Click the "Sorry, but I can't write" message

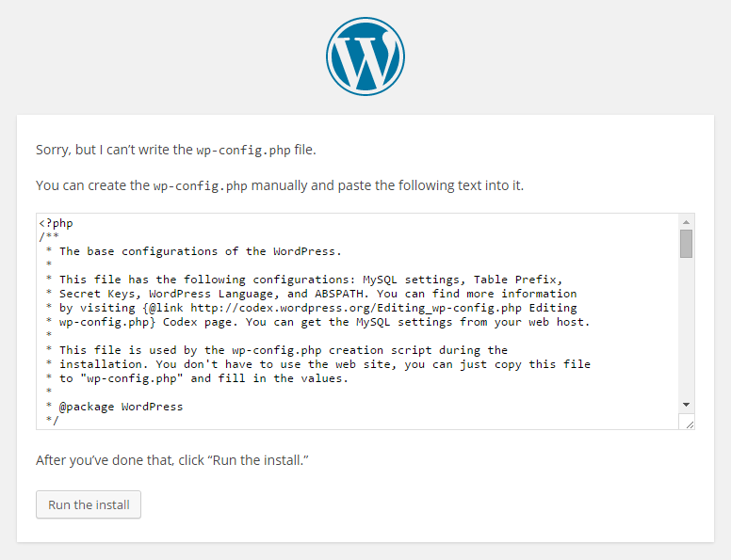point(113,150)
